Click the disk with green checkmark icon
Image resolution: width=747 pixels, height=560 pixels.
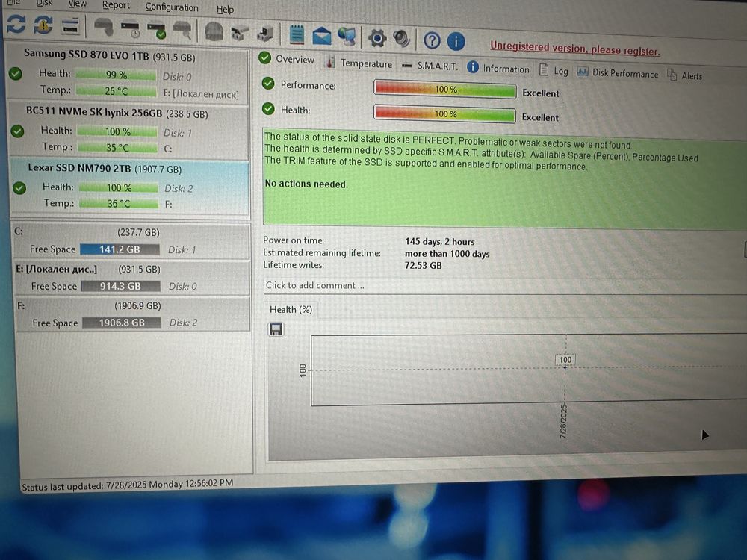pyautogui.click(x=156, y=31)
